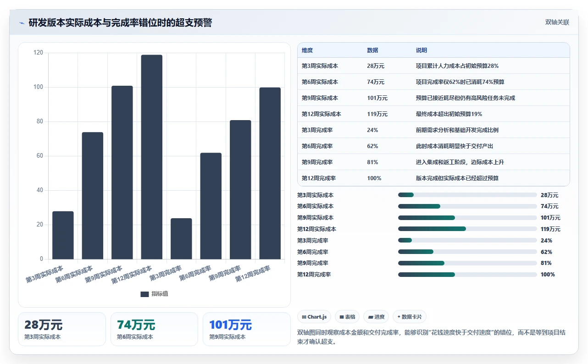Click the page title 研发版本实际成本与完成率错位时的超支预警
Viewport: 588px width, 364px height.
coord(120,23)
